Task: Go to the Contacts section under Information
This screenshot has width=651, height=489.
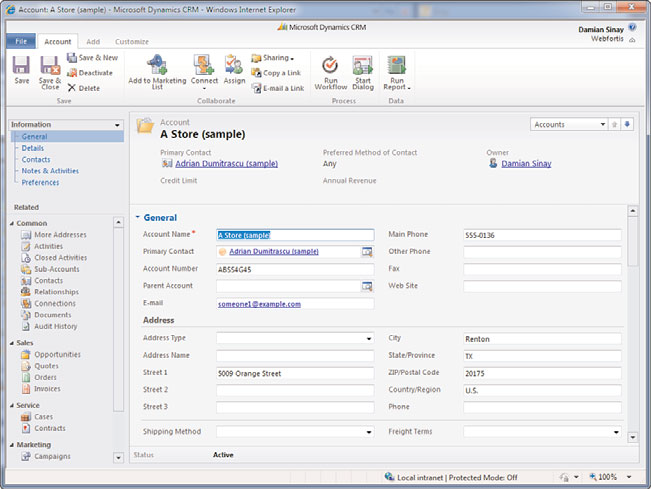Action: click(36, 159)
